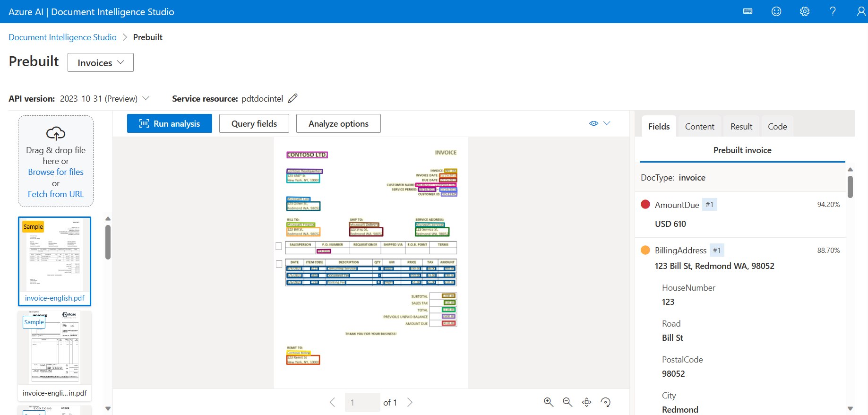Click the Prebuilt breadcrumb item
The image size is (868, 415).
tap(148, 37)
